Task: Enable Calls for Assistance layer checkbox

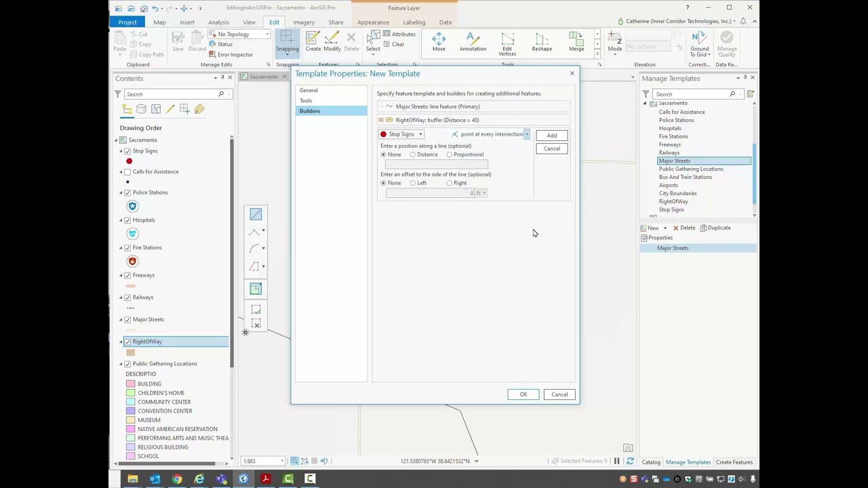Action: tap(127, 171)
